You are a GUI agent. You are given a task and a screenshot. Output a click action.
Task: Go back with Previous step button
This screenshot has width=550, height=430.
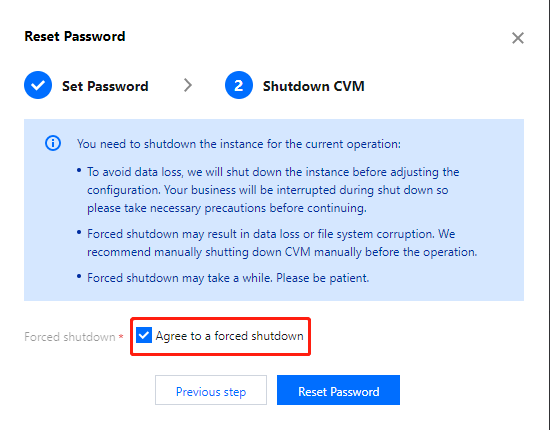(x=211, y=390)
